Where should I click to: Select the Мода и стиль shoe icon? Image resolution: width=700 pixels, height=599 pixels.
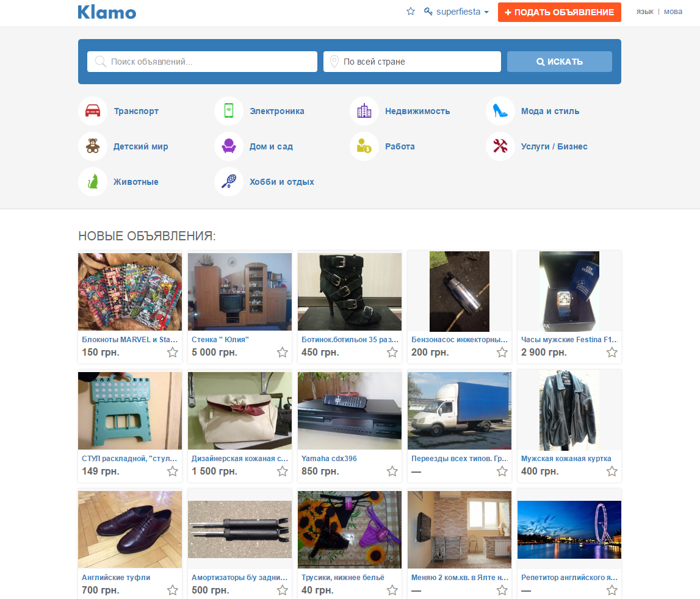coord(500,110)
